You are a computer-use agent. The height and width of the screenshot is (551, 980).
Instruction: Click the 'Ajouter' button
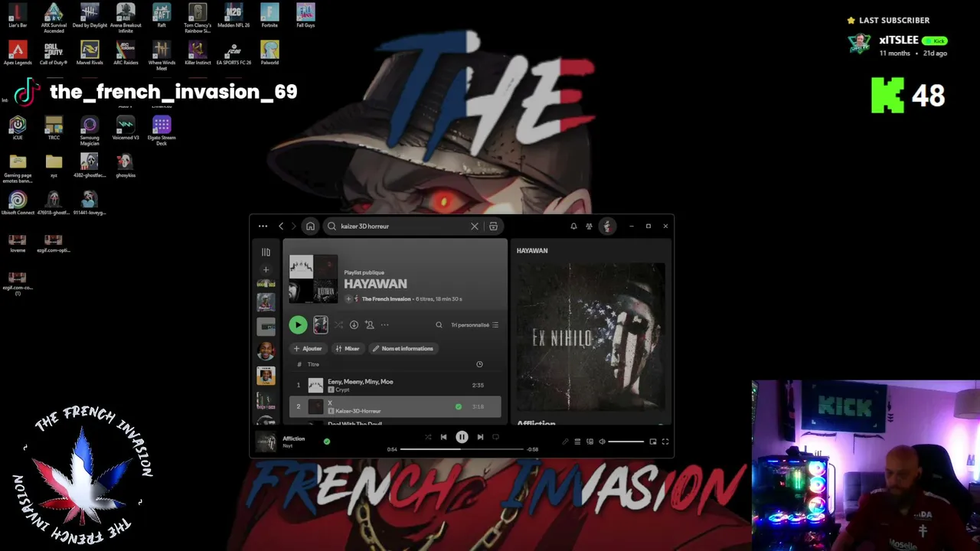pos(308,349)
